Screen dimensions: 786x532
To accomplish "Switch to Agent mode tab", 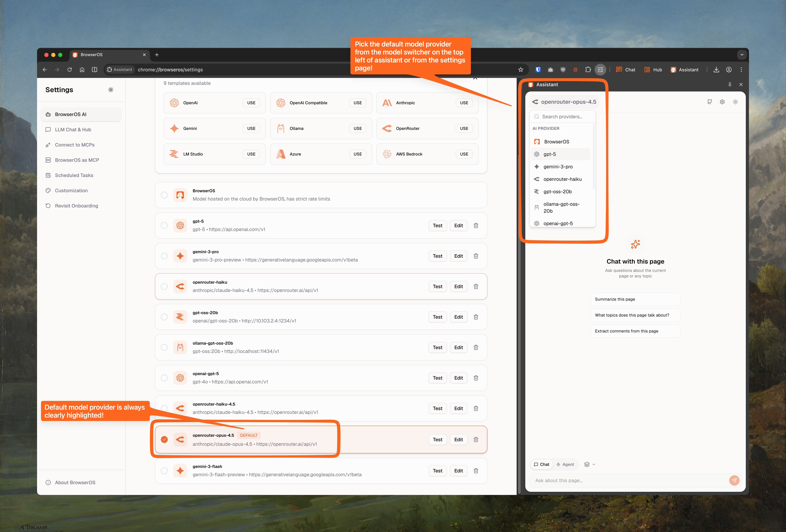I will click(565, 464).
